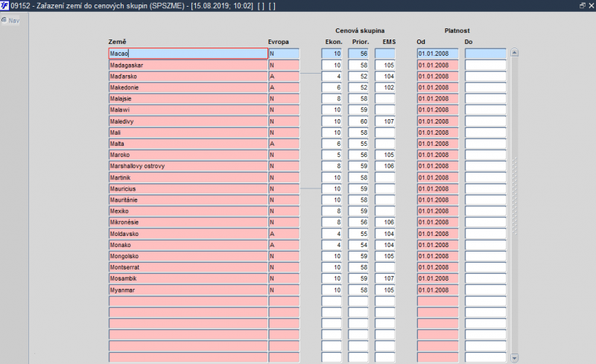Click the application logo in title bar
The image size is (596, 364).
[4, 5]
